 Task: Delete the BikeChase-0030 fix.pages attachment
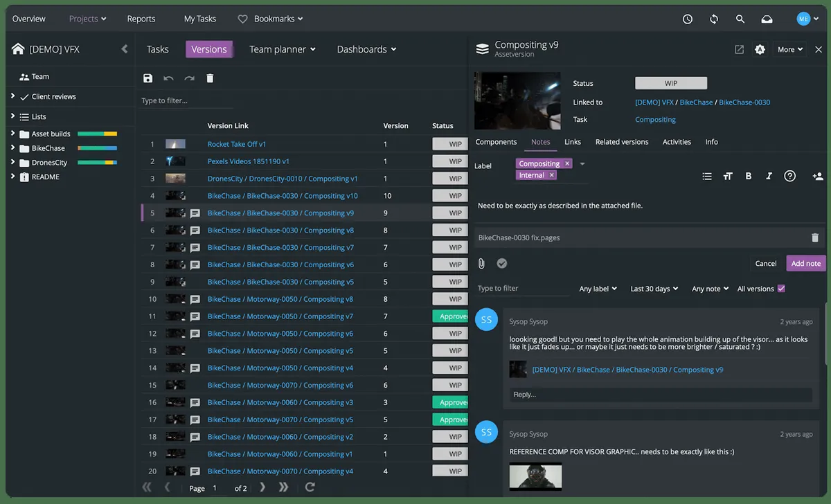click(x=814, y=237)
